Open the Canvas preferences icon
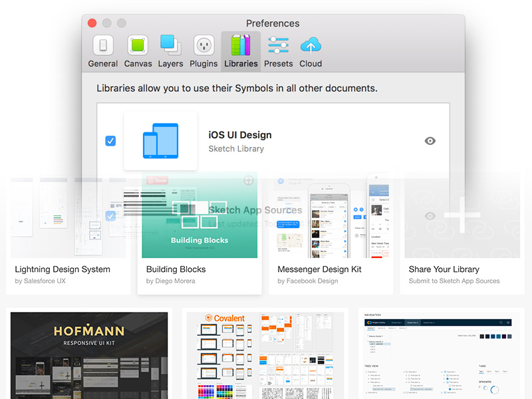The width and height of the screenshot is (532, 399). [138, 45]
